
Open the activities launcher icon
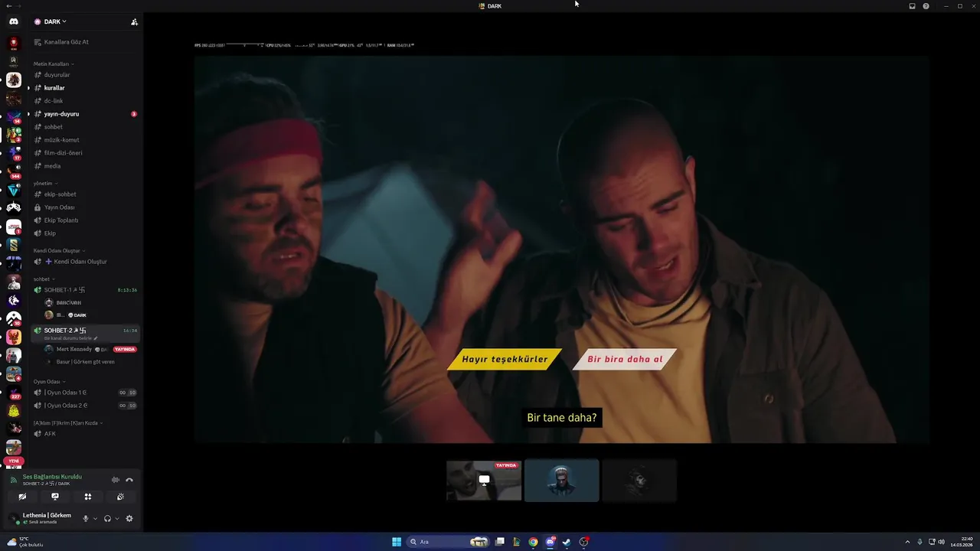[x=88, y=497]
